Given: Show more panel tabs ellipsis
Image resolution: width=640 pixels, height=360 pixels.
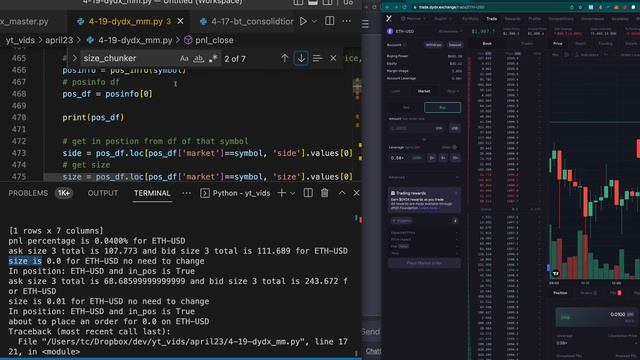Looking at the screenshot, I should click(186, 193).
